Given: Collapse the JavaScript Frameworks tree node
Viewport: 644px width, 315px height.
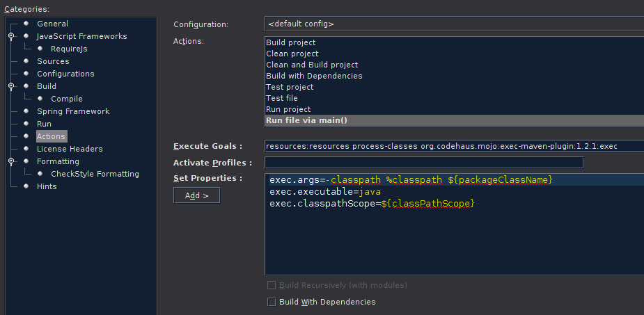Looking at the screenshot, I should (x=11, y=36).
